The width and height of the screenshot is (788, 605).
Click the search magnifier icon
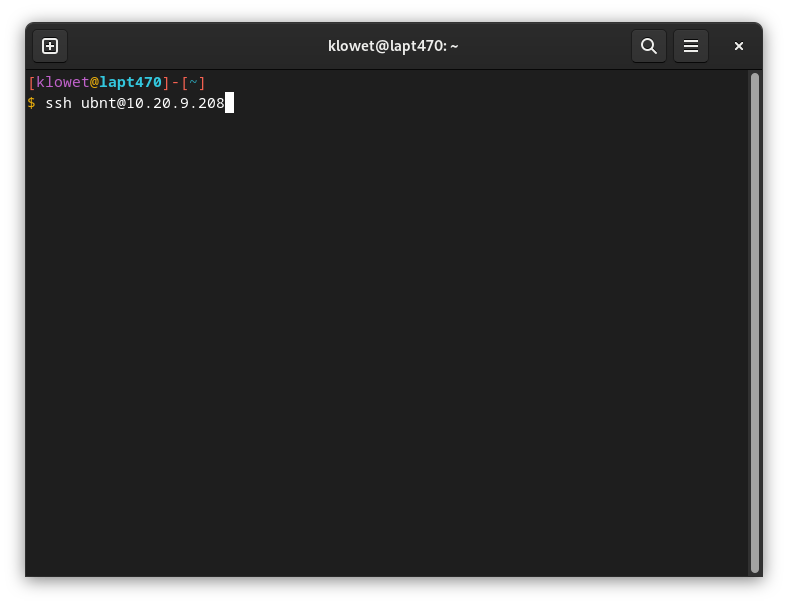point(649,46)
